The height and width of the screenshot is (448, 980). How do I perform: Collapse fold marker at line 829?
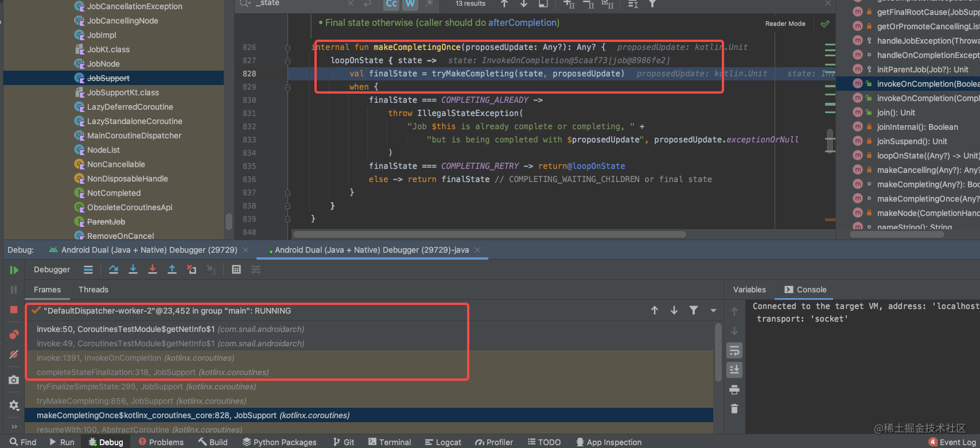point(287,87)
